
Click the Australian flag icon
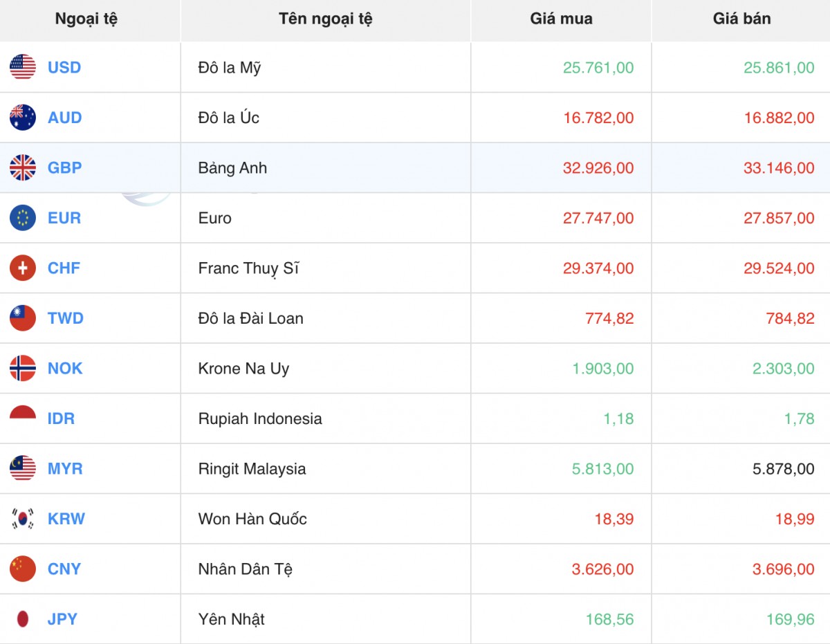coord(23,118)
